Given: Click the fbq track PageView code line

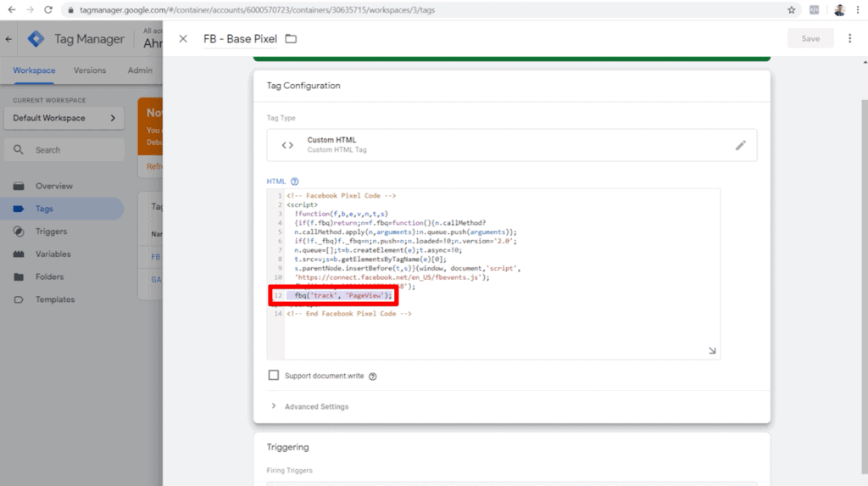Looking at the screenshot, I should click(x=343, y=295).
